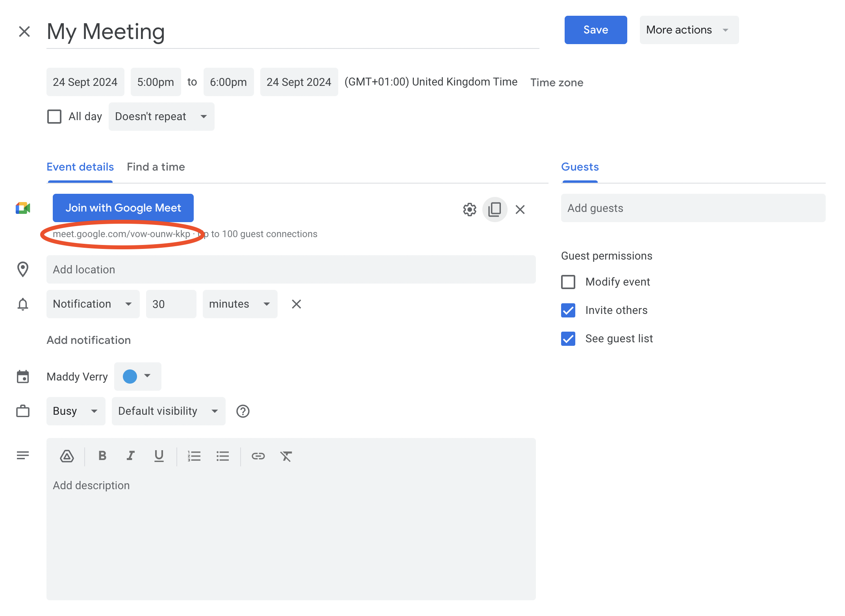
Task: Uncheck Invite others permission
Action: click(x=568, y=310)
